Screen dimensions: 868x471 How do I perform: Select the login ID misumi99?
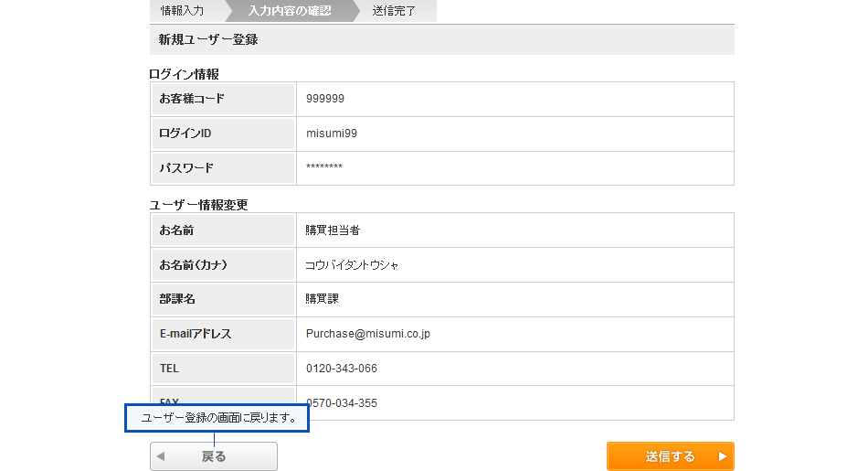coord(332,134)
